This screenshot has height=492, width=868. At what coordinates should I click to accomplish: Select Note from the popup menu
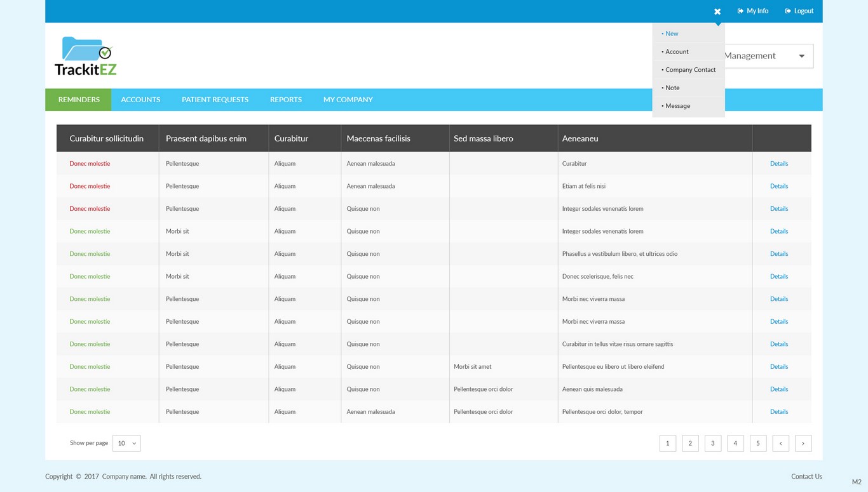(672, 88)
